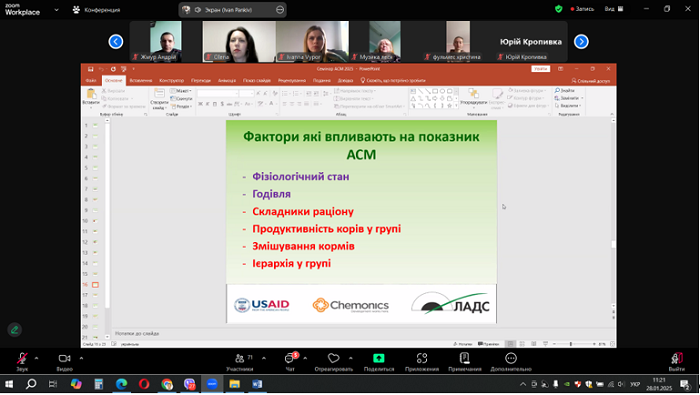Show next participants with right blue arrow
This screenshot has width=700, height=395.
point(581,42)
